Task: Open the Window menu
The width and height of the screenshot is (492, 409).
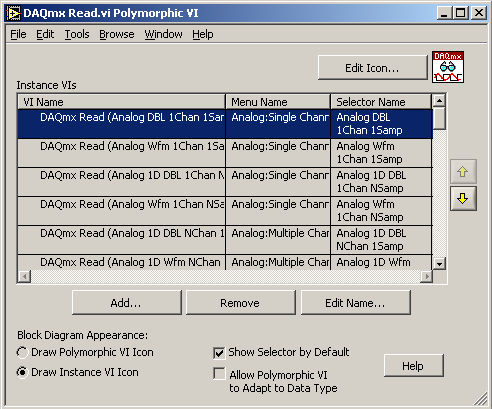Action: point(163,34)
